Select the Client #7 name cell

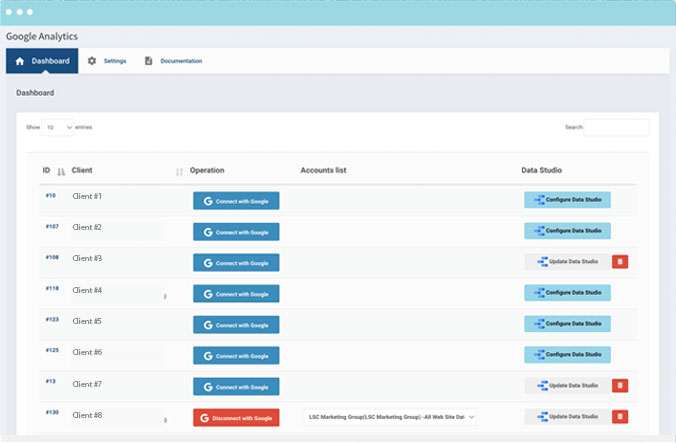87,384
